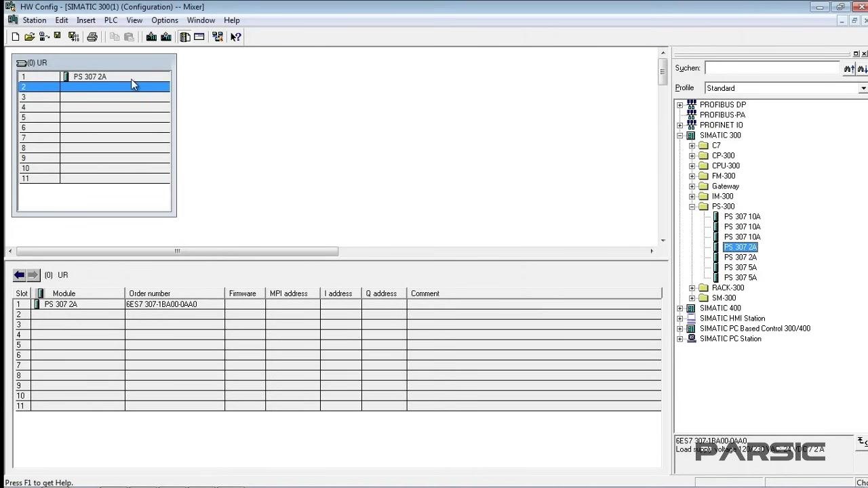
Task: Click the greyed-out Paste toolbar icon
Action: pyautogui.click(x=129, y=37)
